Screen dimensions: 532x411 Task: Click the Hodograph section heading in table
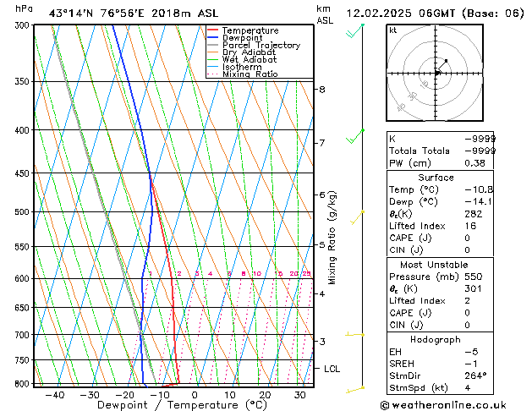pyautogui.click(x=436, y=339)
